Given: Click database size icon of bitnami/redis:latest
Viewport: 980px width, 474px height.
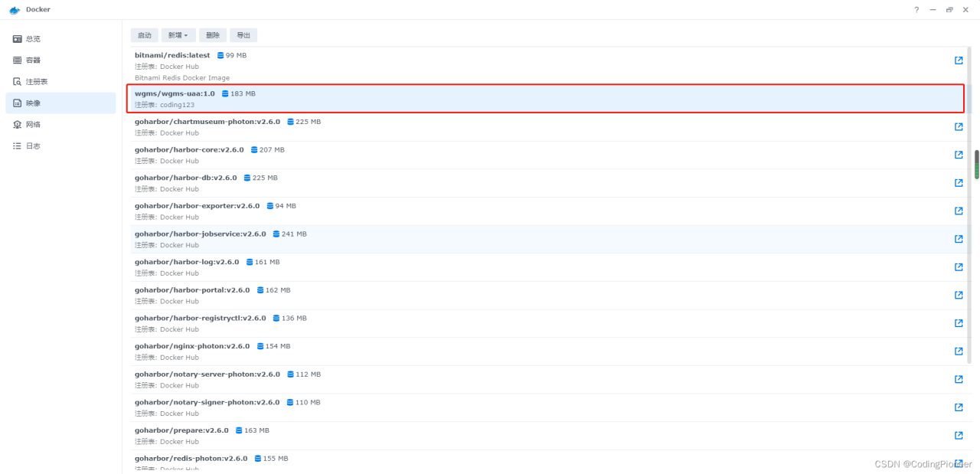Looking at the screenshot, I should coord(220,55).
